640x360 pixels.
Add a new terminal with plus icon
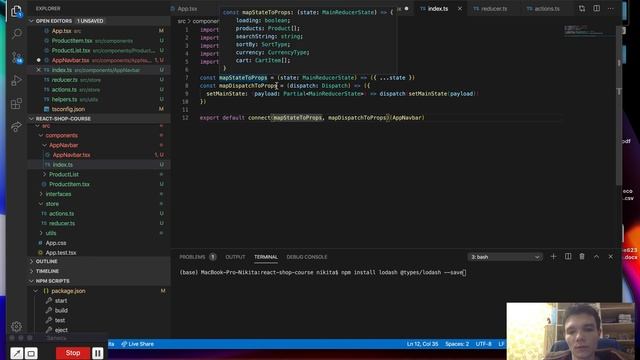tap(553, 256)
